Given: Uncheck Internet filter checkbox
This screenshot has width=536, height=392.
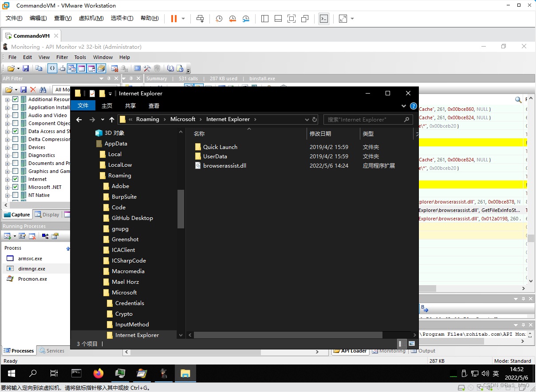Looking at the screenshot, I should [x=16, y=179].
